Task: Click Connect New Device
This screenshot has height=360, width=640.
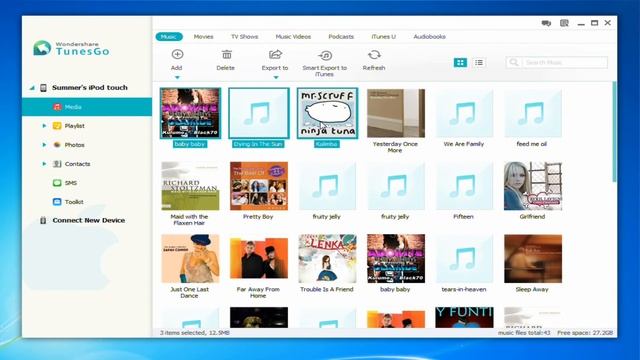Action: point(89,220)
